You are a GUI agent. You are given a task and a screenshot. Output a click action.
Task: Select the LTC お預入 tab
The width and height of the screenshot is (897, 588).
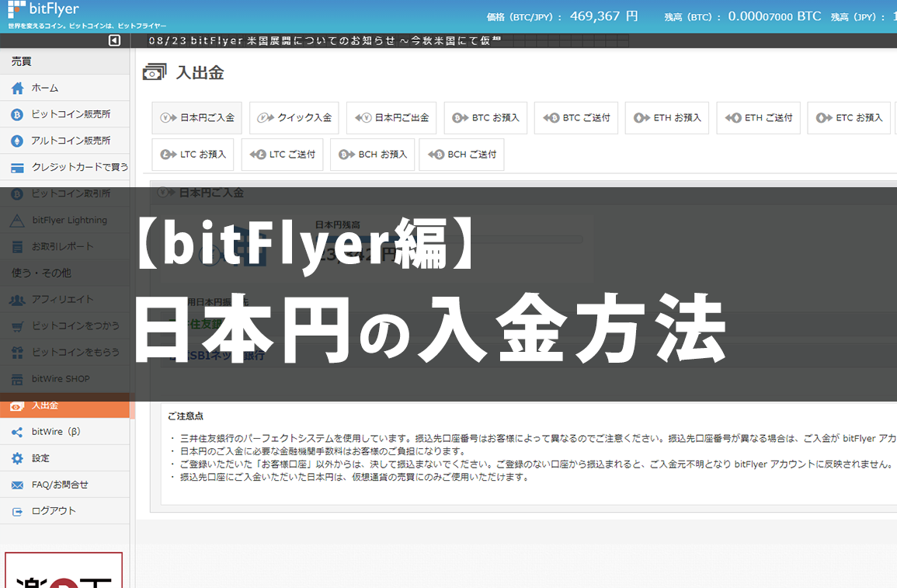pos(193,155)
